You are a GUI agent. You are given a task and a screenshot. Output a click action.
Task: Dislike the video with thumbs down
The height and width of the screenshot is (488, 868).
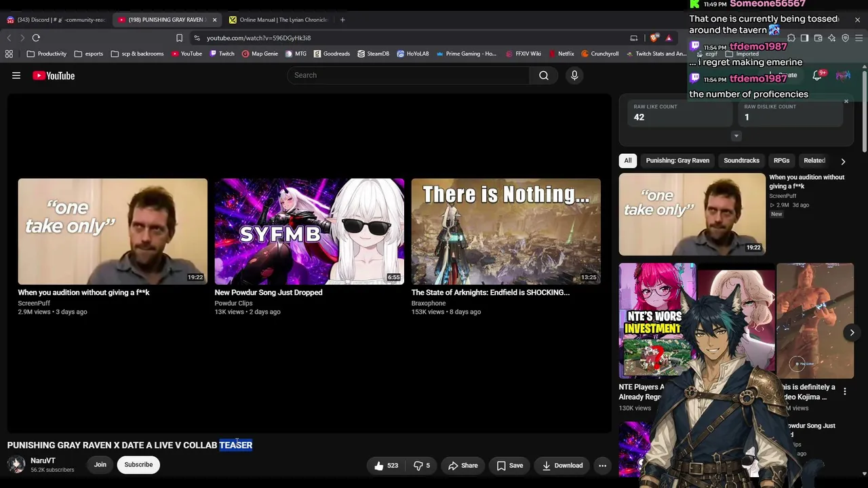[421, 466]
